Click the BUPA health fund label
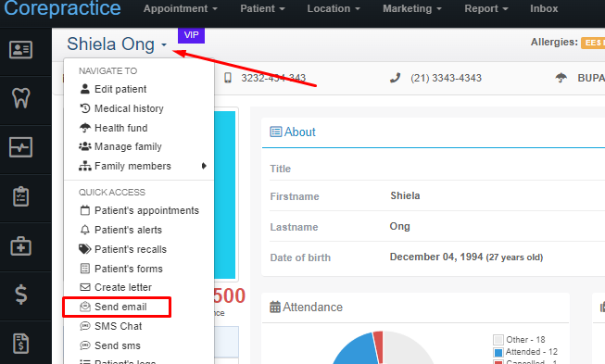Image resolution: width=605 pixels, height=364 pixels. coord(591,78)
